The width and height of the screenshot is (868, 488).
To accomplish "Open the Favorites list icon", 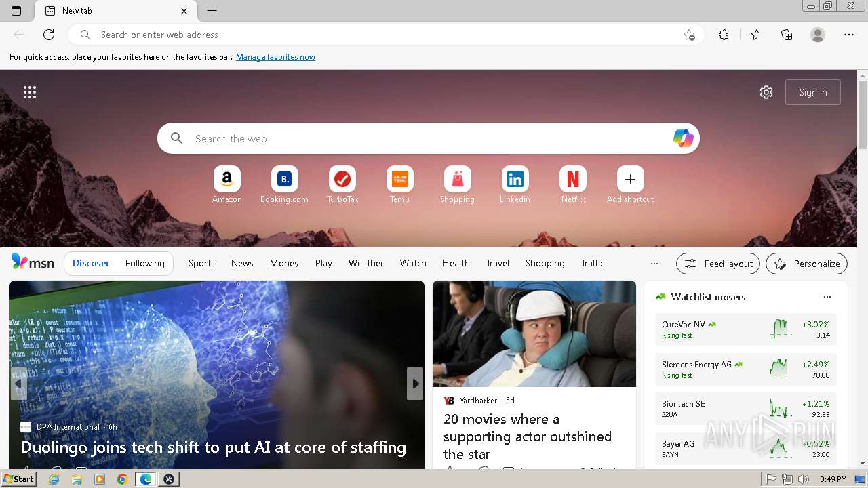I will pos(757,35).
